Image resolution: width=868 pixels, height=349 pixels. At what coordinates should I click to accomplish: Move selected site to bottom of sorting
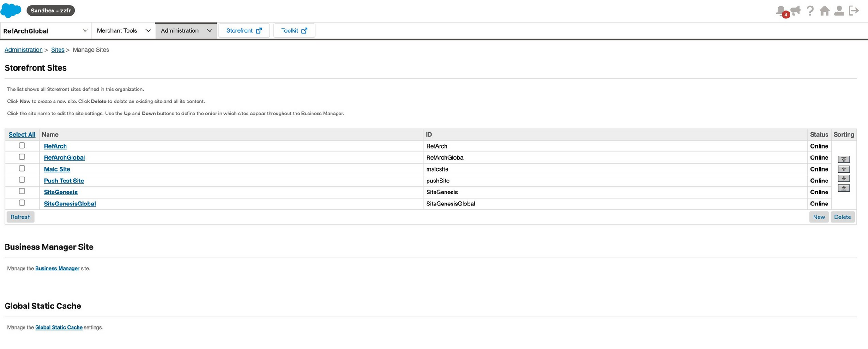(x=844, y=188)
